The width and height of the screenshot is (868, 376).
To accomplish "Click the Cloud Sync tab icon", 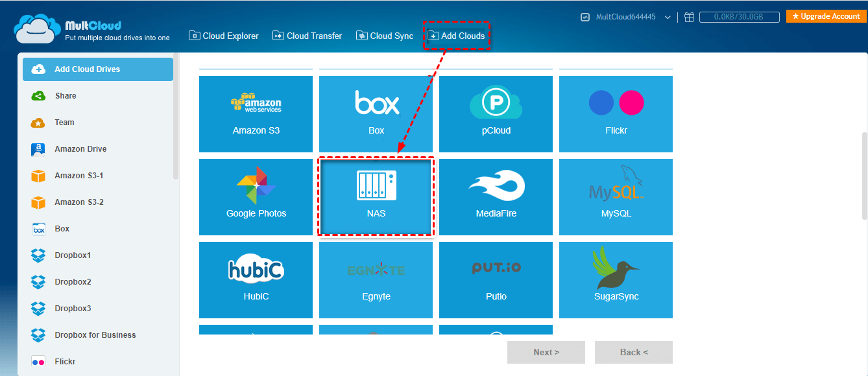I will 361,36.
